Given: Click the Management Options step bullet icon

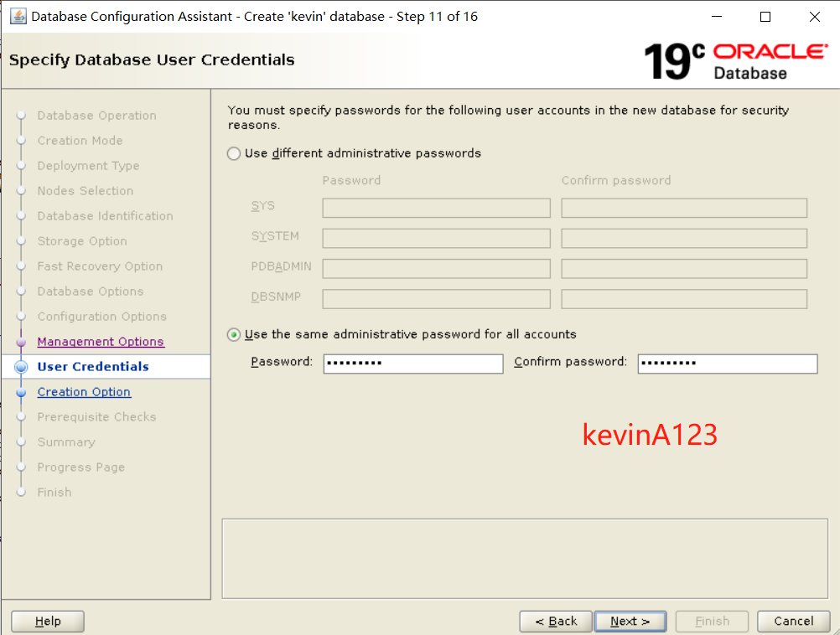Looking at the screenshot, I should tap(21, 342).
